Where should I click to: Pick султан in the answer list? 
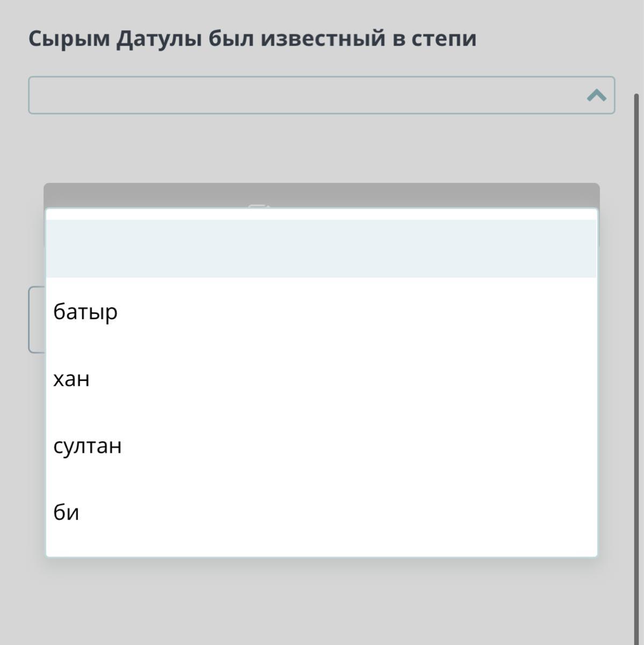point(88,446)
